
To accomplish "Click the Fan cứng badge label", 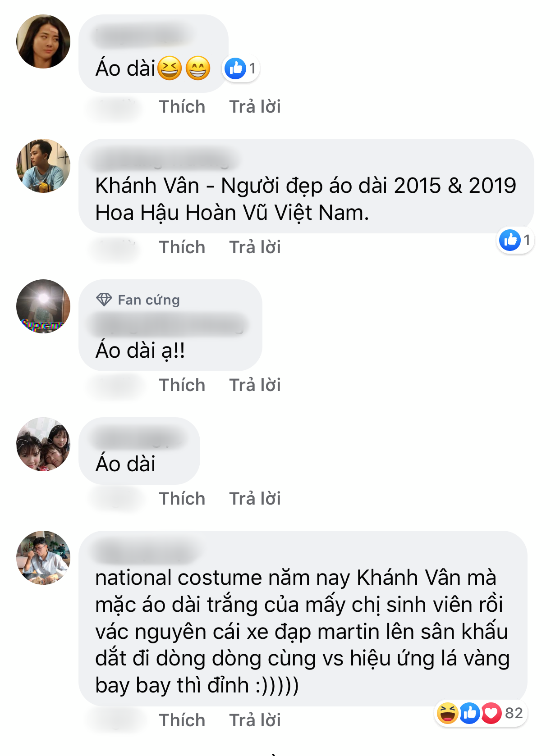I will (149, 300).
